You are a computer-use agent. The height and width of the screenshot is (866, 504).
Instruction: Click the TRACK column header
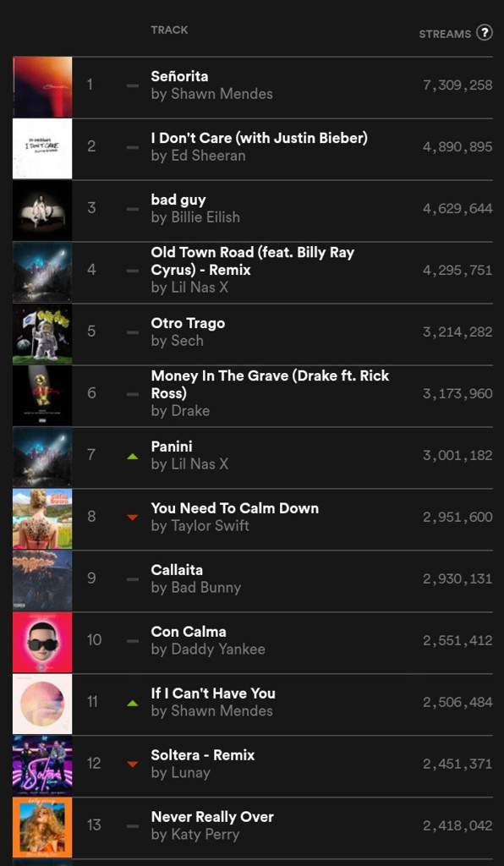[169, 30]
